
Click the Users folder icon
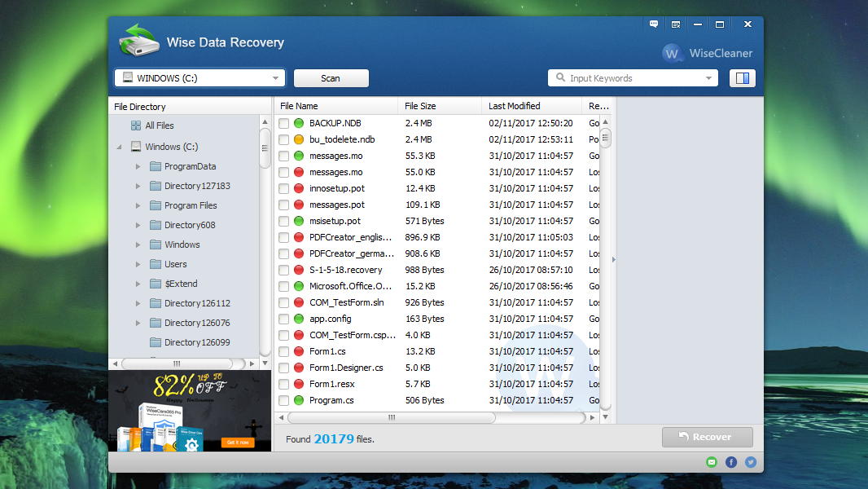156,264
